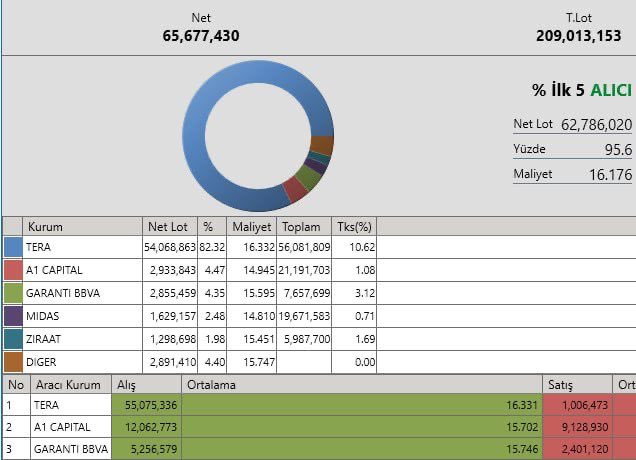Sort by Maliyet column header

tap(251, 226)
